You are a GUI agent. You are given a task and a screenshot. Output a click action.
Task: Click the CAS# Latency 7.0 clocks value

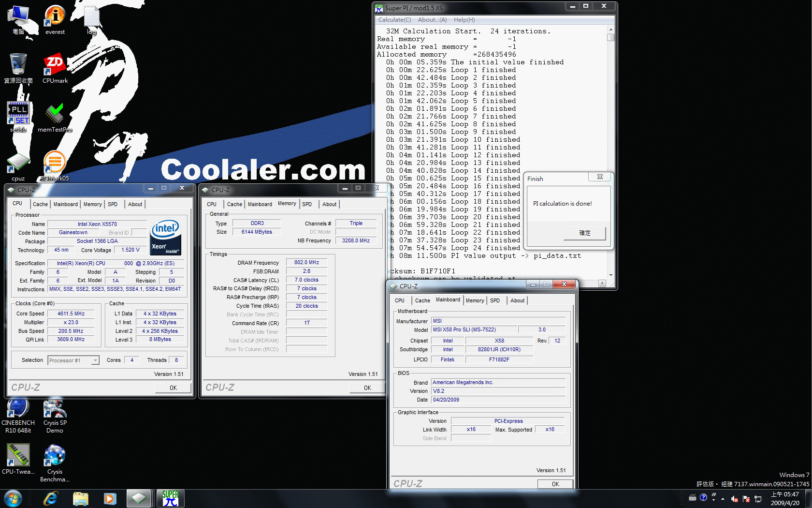point(307,280)
